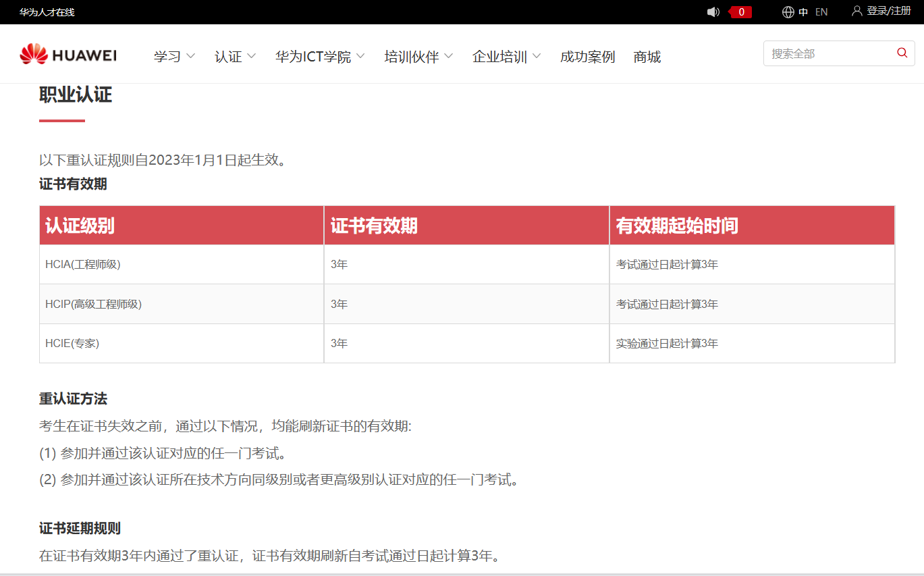Screen dimensions: 924x576
Task: Expand the 培训伙伴 menu chevron
Action: point(448,56)
